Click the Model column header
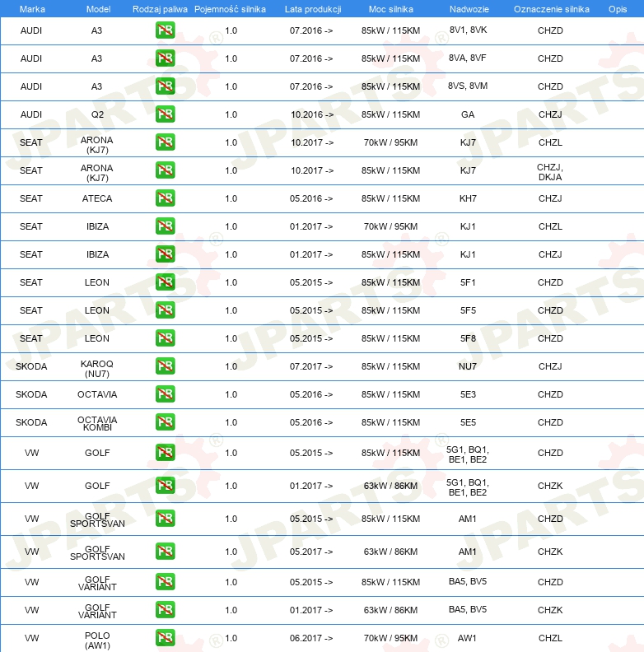Image resolution: width=644 pixels, height=652 pixels. [98, 9]
